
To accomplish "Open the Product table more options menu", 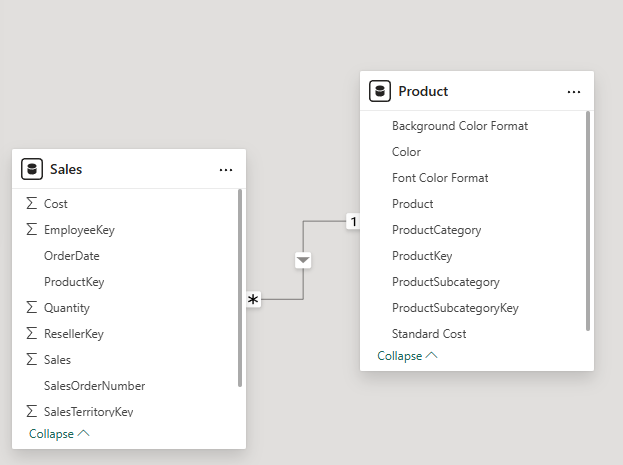I will (x=574, y=92).
